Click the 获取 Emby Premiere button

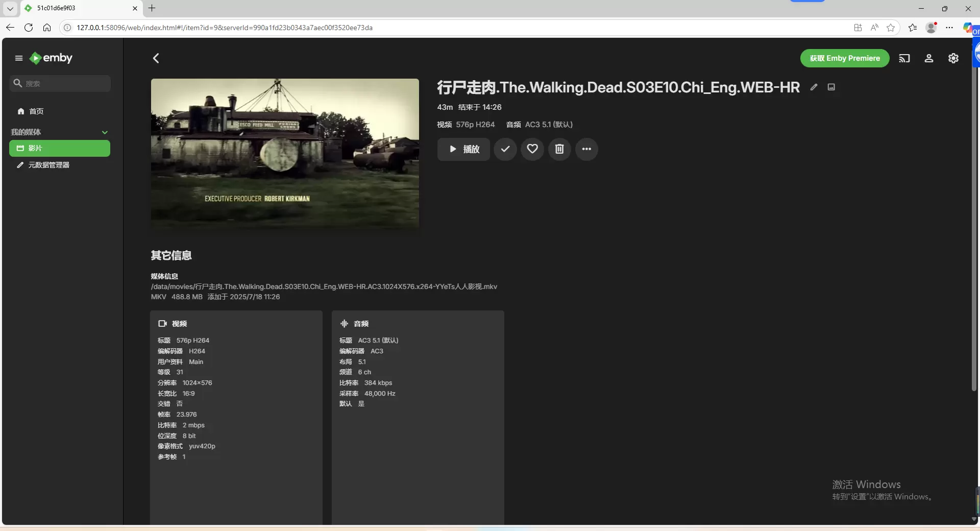click(844, 58)
